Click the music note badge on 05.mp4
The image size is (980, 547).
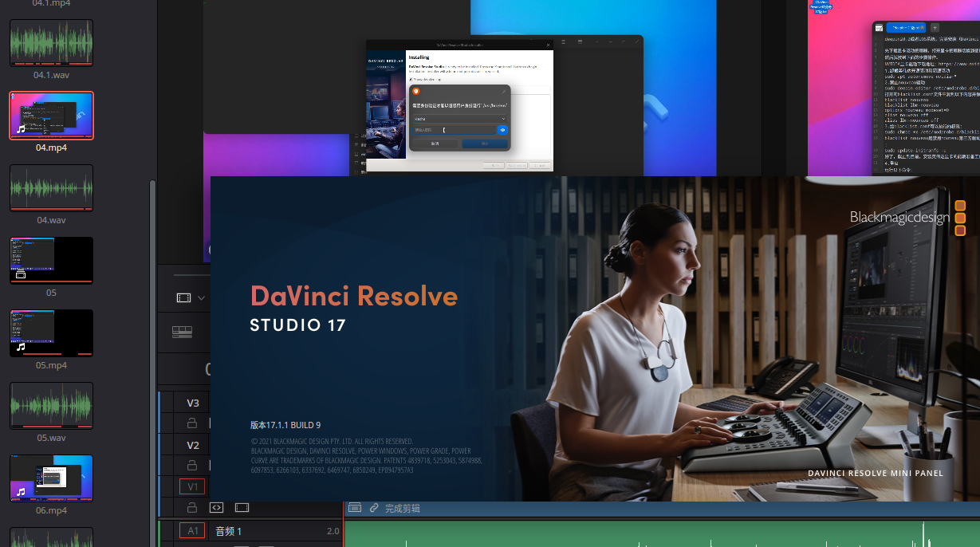(22, 347)
